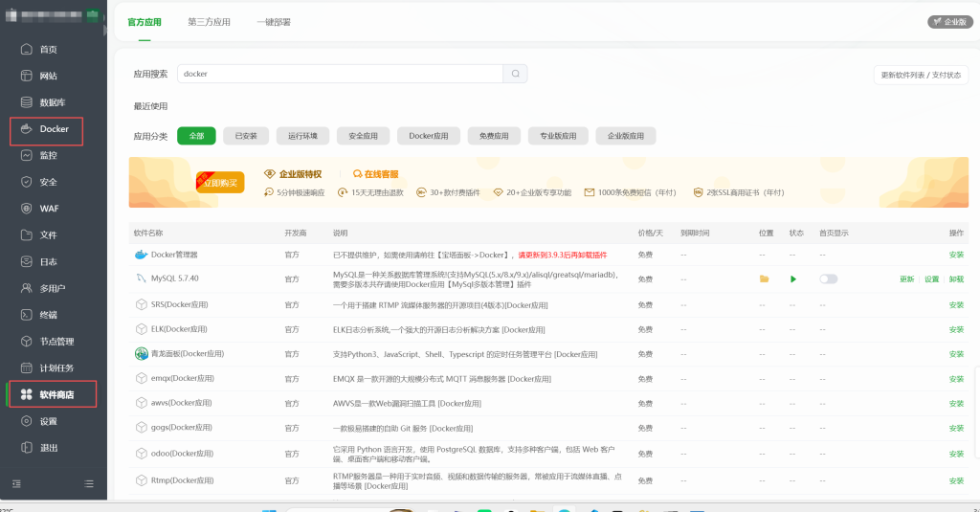Click the 数据库 database icon in sidebar
980x512 pixels.
pyautogui.click(x=27, y=102)
